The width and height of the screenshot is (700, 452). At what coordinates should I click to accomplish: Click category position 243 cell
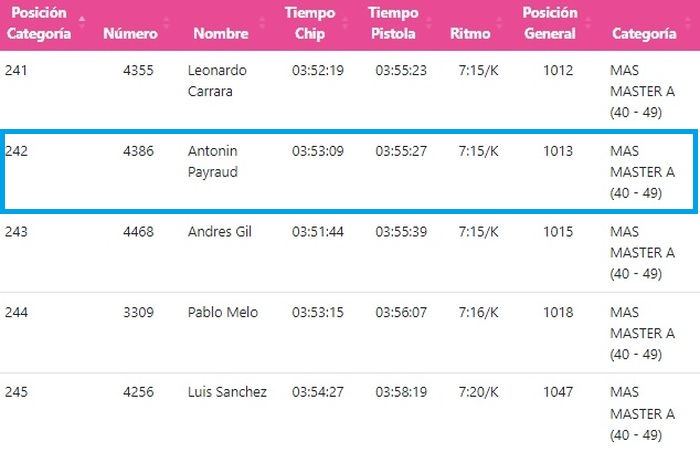(x=17, y=231)
